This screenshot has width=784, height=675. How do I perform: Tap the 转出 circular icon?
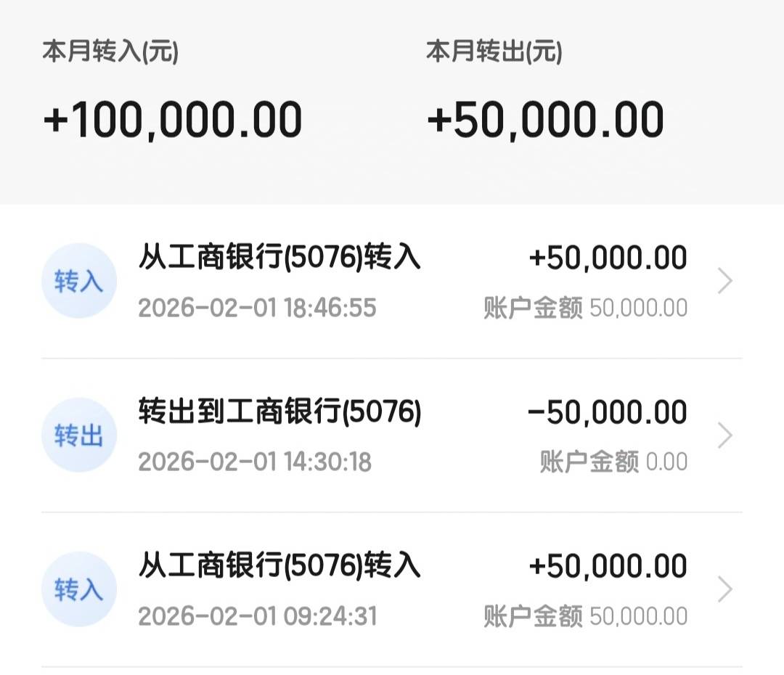(78, 435)
